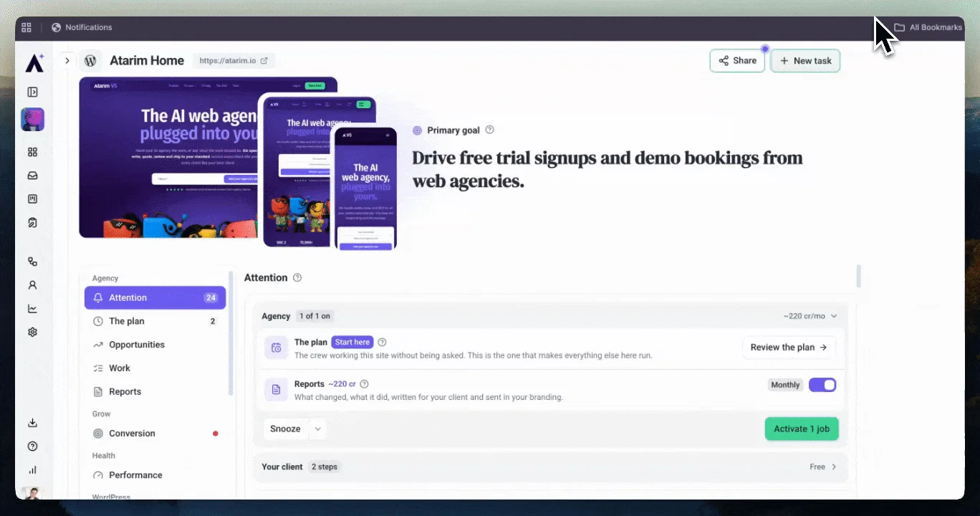
Task: Click the '1 of 1 on' badge
Action: click(x=315, y=316)
